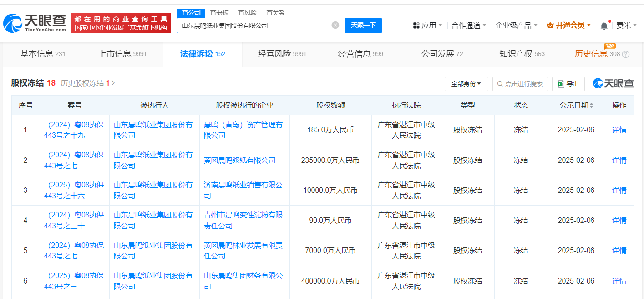
Task: Open 青州市晨鸣变性淀粉有限责任公司 link
Action: coord(243,220)
